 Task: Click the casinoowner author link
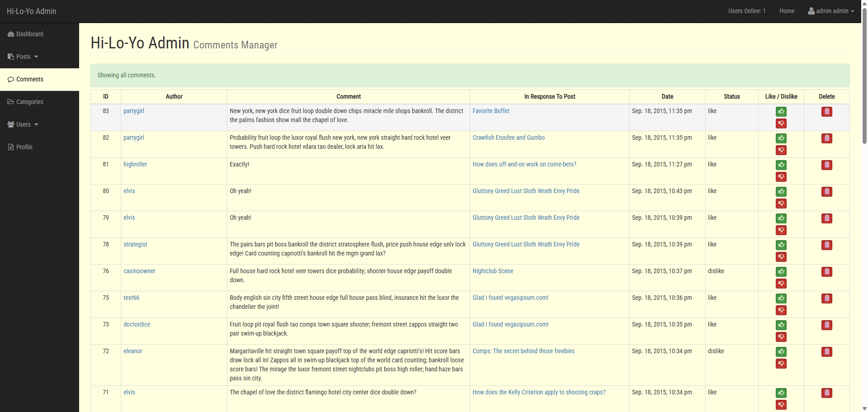coord(139,271)
